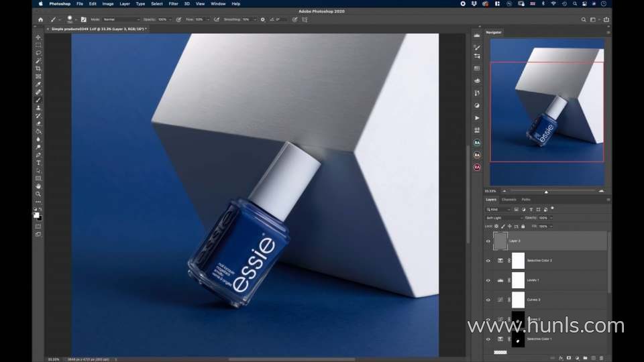The width and height of the screenshot is (644, 362).
Task: Open the File menu
Action: point(80,4)
